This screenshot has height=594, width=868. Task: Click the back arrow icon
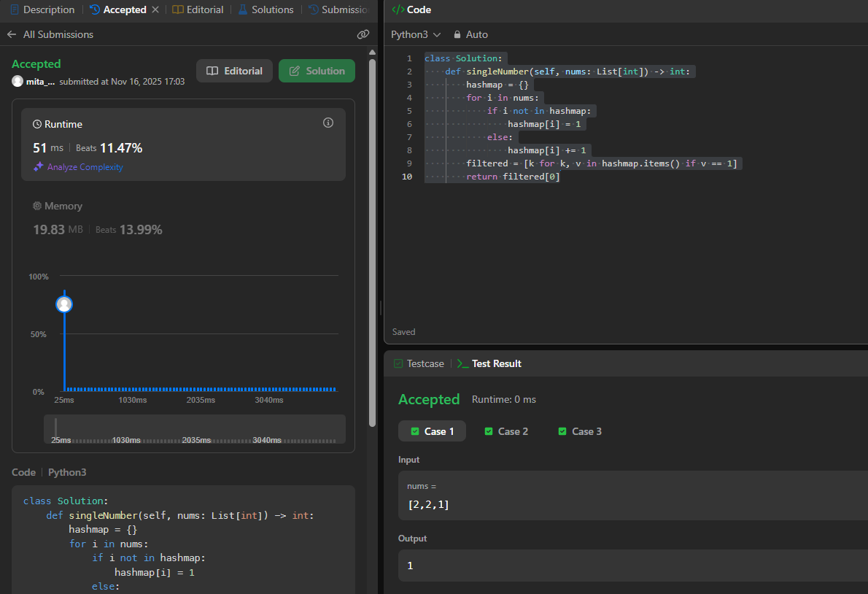tap(12, 34)
